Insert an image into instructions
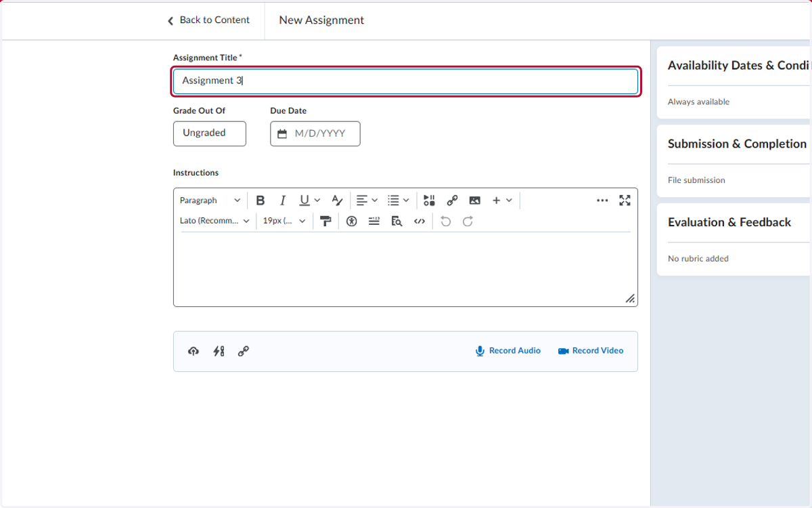 click(x=474, y=200)
